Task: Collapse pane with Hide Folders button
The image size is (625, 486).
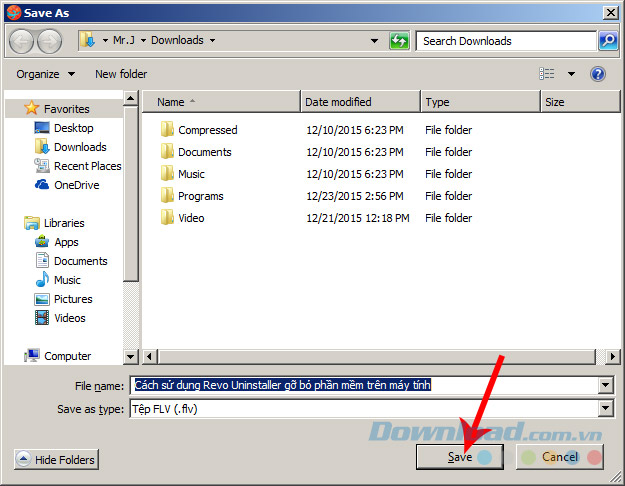Action: (x=57, y=460)
